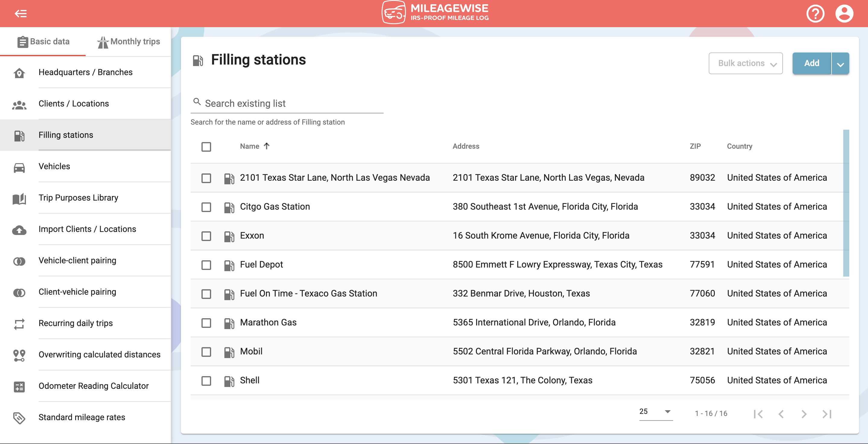Open the rows-per-page 25 dropdown
The image size is (868, 444).
click(x=655, y=412)
